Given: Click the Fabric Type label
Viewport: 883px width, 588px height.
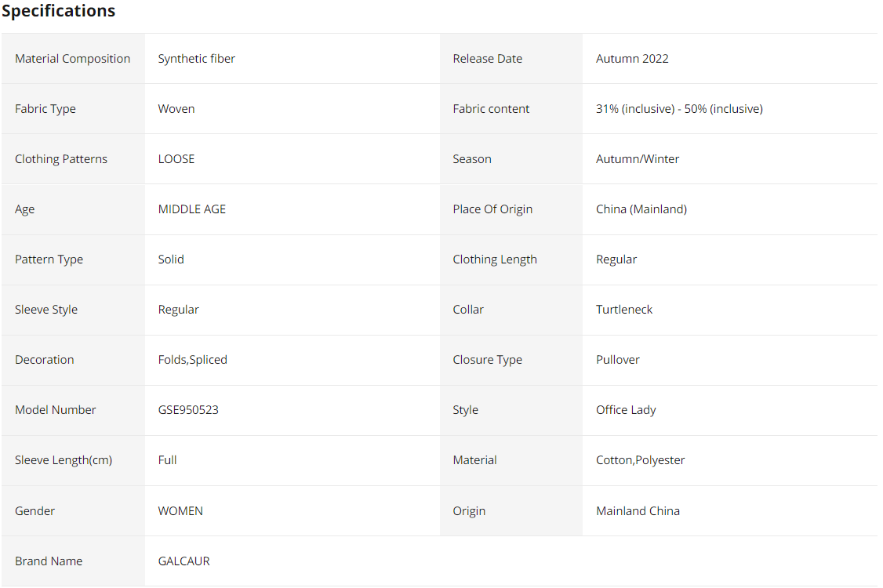Looking at the screenshot, I should pyautogui.click(x=45, y=109).
